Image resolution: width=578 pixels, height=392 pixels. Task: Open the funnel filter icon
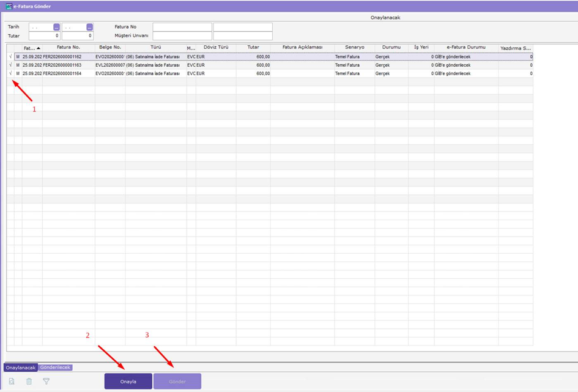click(x=46, y=382)
